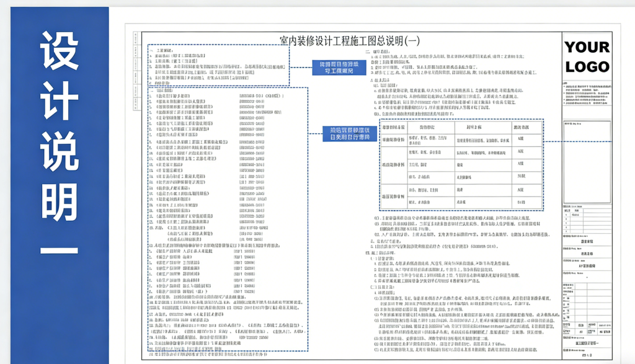Click the large 设 character in blue sidebar
The image size is (635, 364).
point(60,50)
